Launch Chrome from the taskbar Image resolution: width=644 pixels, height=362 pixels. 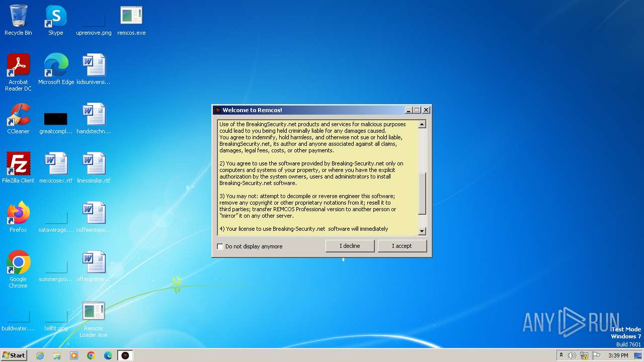(91, 355)
